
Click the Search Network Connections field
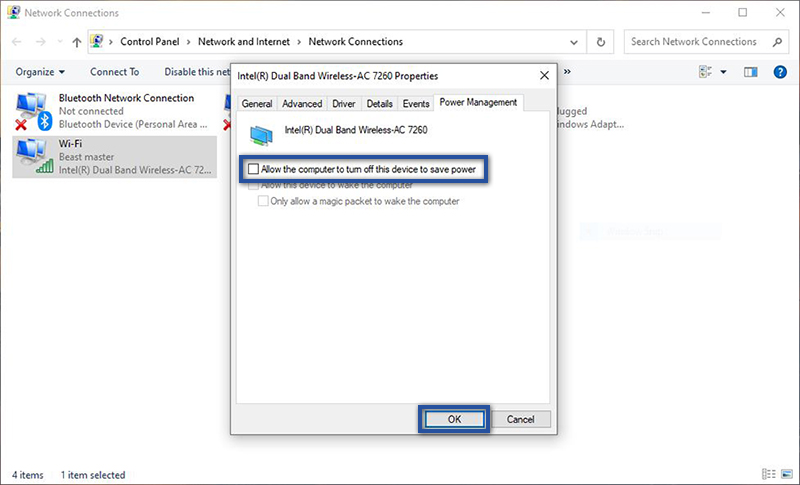695,42
